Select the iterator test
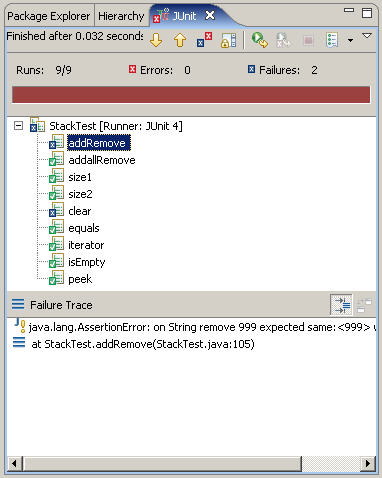 pyautogui.click(x=86, y=245)
